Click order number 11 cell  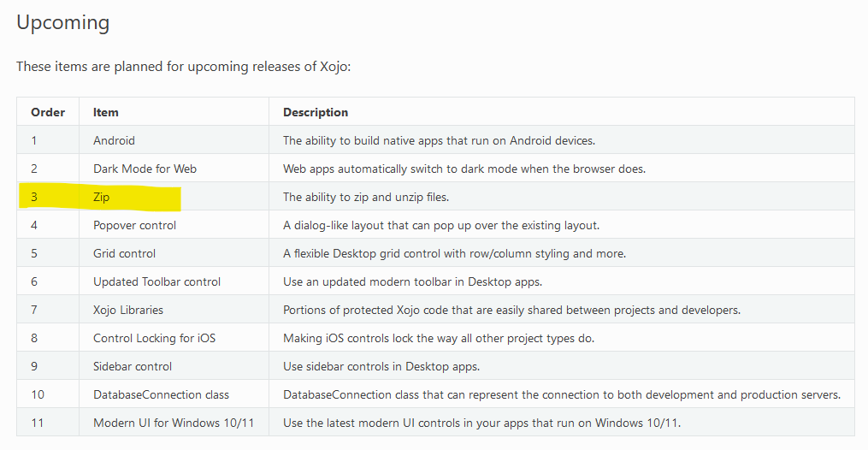(x=38, y=423)
